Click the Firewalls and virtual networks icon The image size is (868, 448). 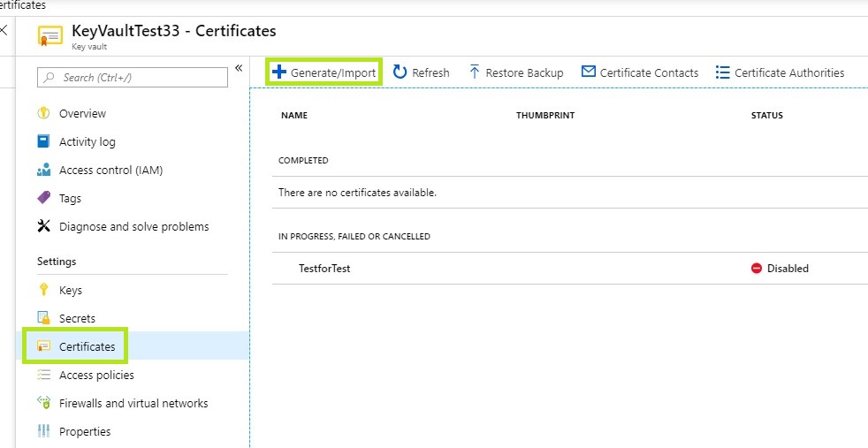[x=43, y=403]
